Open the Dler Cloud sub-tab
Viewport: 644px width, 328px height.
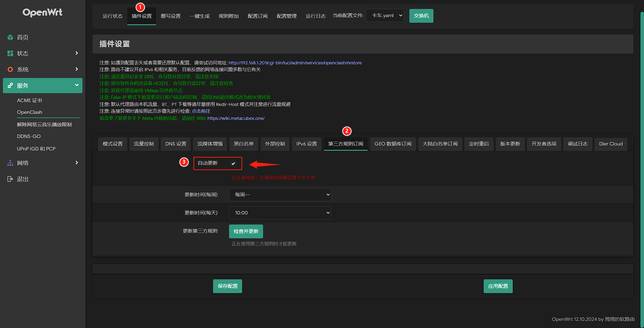(611, 144)
